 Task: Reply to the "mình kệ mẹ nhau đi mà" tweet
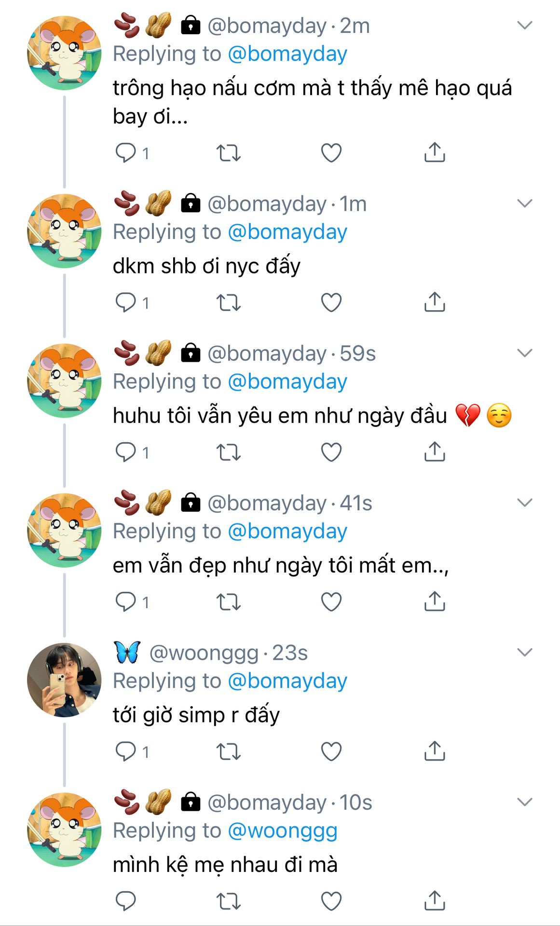click(x=126, y=901)
